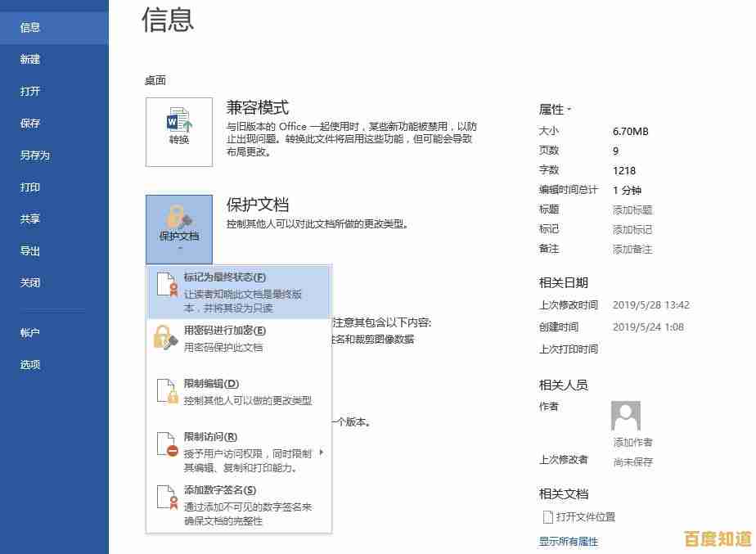756x554 pixels.
Task: Click the 显示所有属性 link
Action: click(567, 541)
